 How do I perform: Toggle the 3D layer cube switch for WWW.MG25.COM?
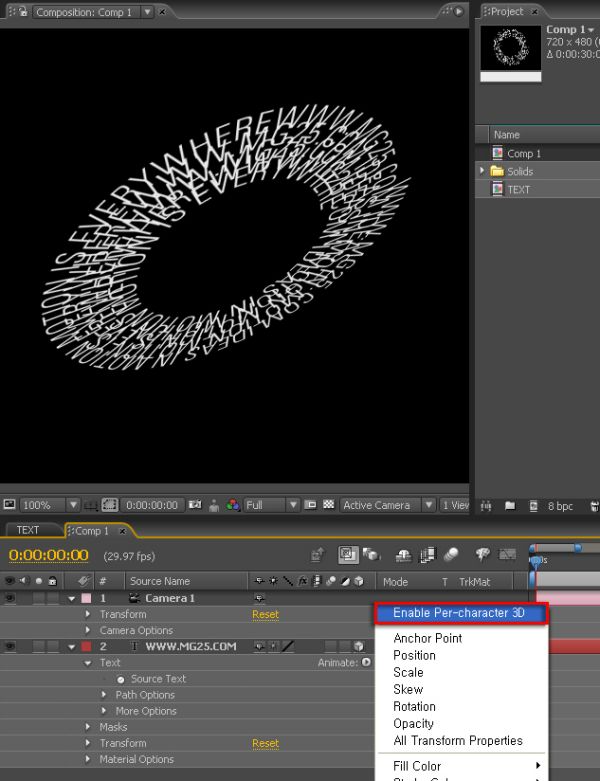click(x=359, y=647)
